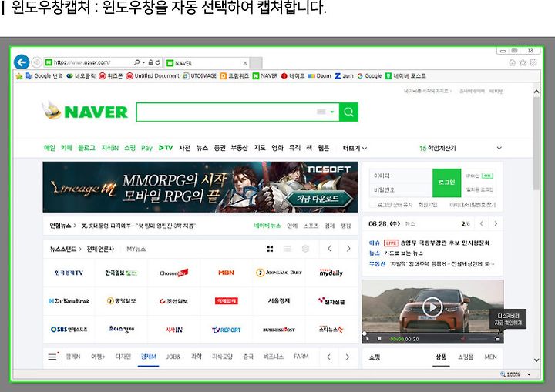Open Google 번역 bookmark
555x392 pixels.
[x=45, y=75]
